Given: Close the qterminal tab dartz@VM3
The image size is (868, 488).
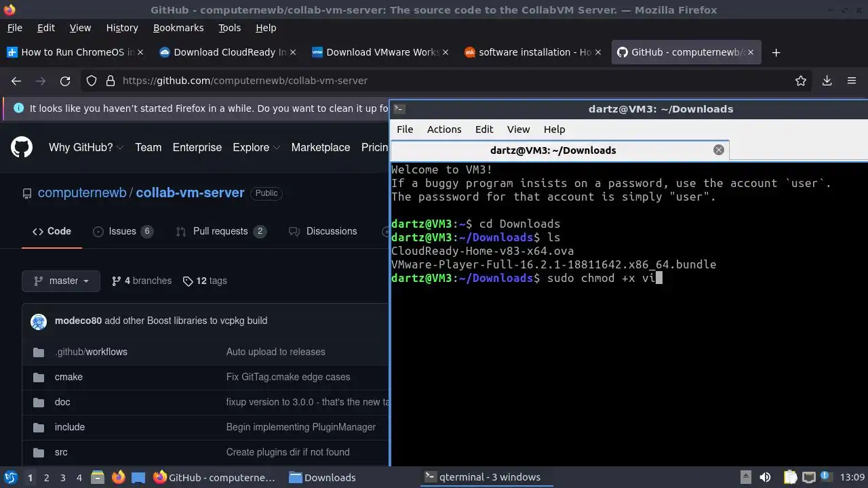Looking at the screenshot, I should click(x=719, y=150).
